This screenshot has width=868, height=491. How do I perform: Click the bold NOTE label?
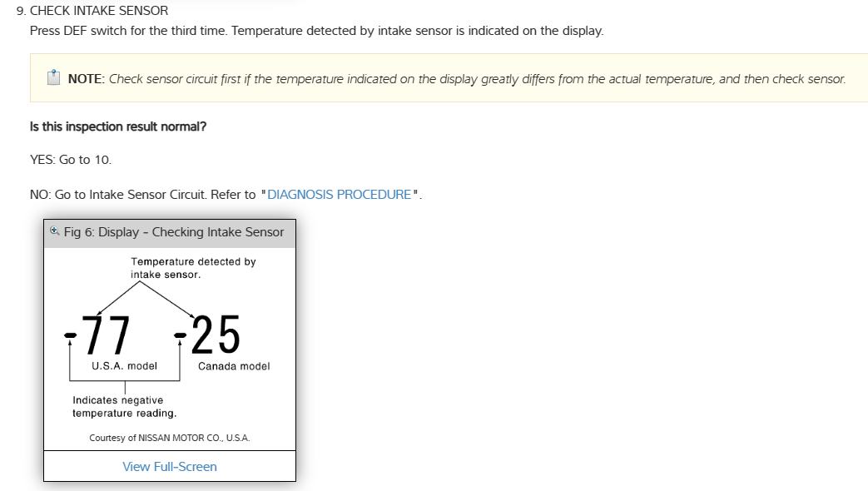click(x=86, y=79)
